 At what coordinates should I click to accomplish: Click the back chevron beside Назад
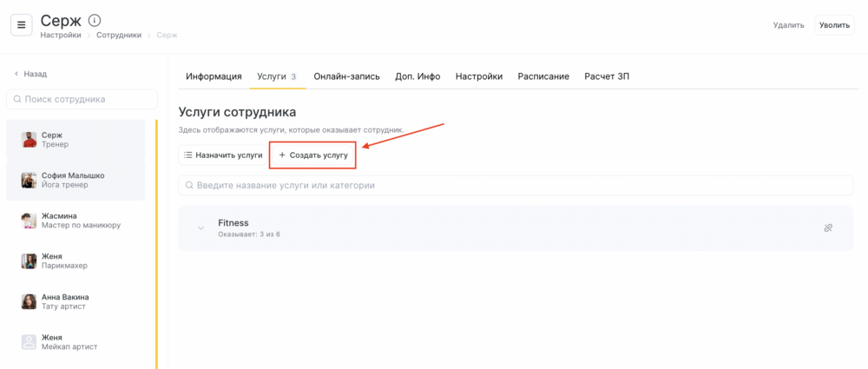(16, 74)
